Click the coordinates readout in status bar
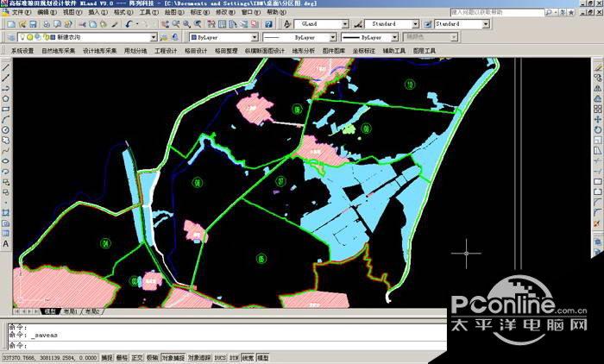 (x=50, y=358)
